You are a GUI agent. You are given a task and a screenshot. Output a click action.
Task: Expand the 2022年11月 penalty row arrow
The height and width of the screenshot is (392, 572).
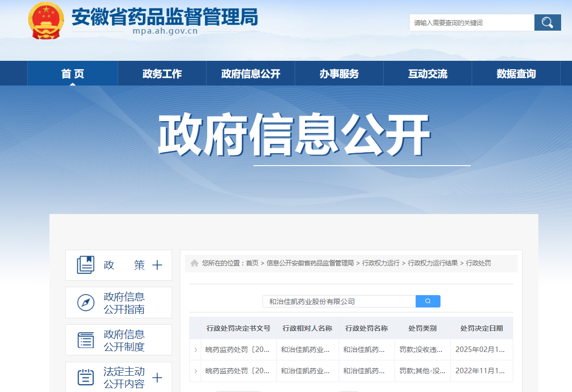[x=196, y=371]
